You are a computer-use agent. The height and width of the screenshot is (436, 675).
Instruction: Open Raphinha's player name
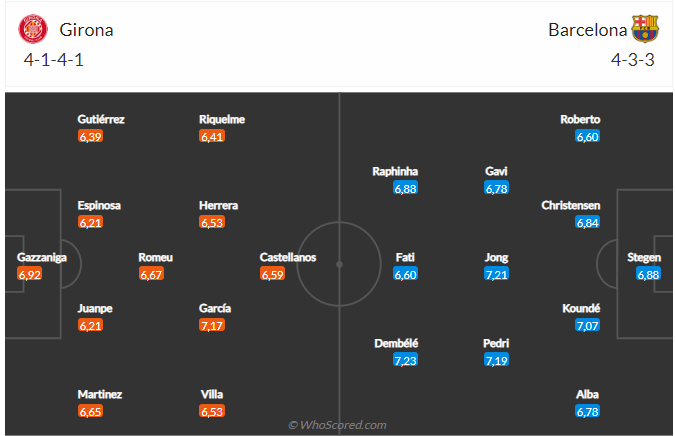(x=395, y=171)
